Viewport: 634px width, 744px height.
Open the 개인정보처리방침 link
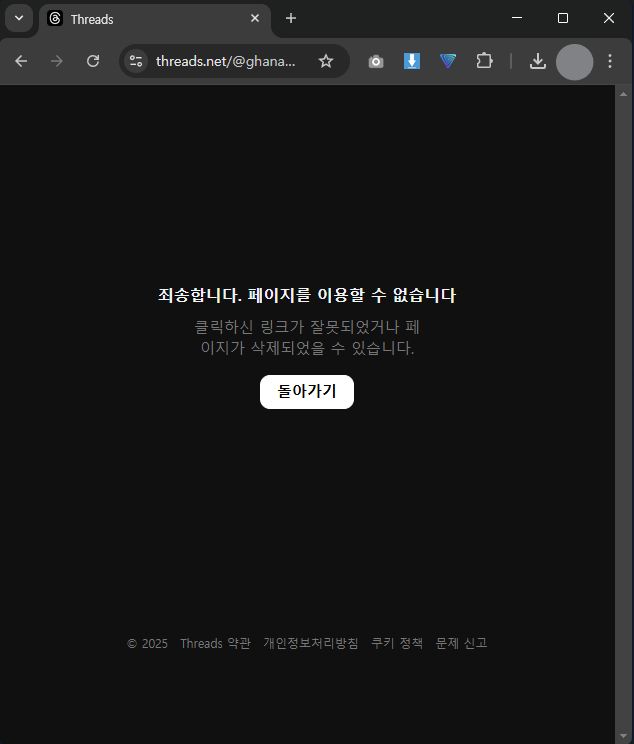point(310,643)
